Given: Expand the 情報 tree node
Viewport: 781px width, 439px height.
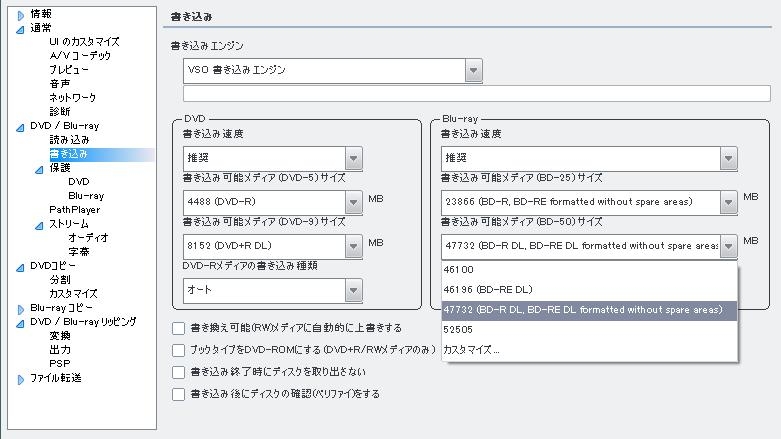Looking at the screenshot, I should pos(20,15).
